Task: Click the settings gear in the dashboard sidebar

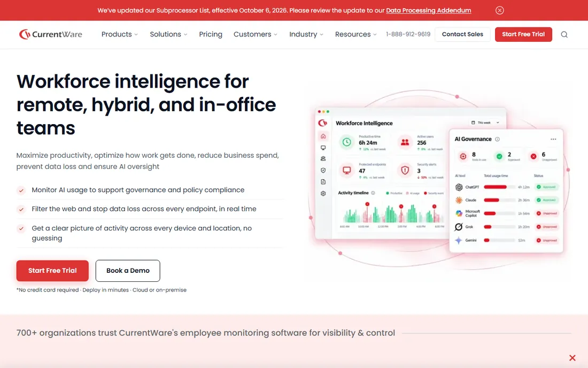Action: [323, 194]
